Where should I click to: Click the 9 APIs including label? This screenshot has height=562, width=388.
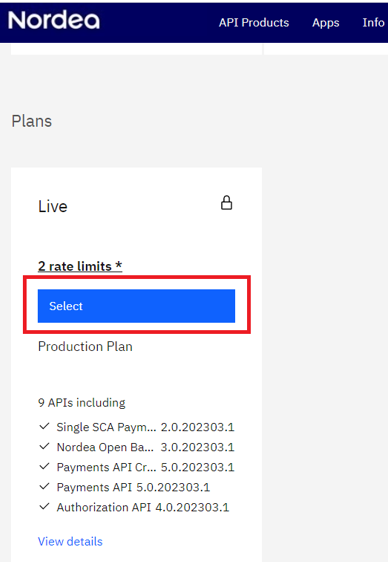[82, 403]
